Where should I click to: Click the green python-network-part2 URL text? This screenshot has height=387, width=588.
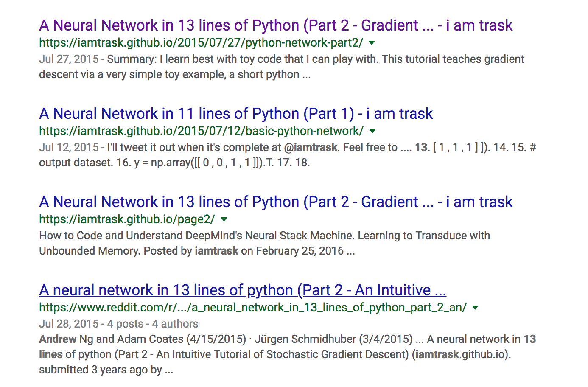201,43
